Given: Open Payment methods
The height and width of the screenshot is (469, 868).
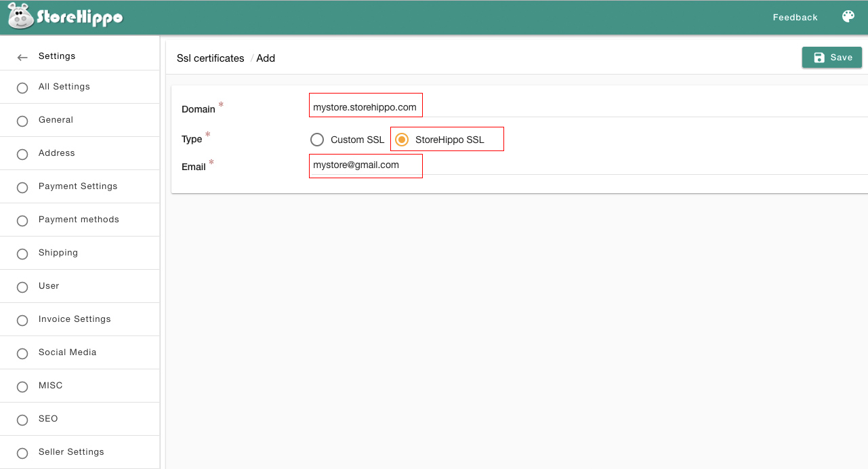Looking at the screenshot, I should tap(80, 220).
